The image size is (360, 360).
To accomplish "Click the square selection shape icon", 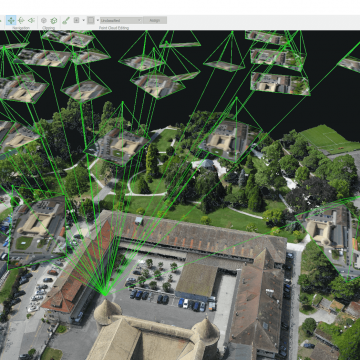I will 76,20.
